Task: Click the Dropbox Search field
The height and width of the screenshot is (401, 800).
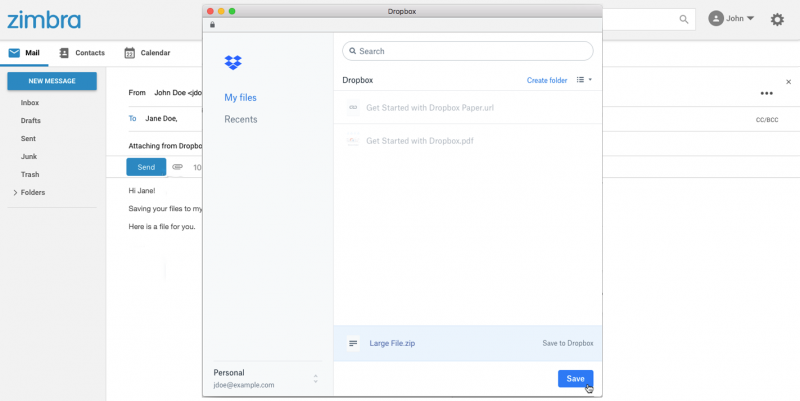Action: tap(468, 51)
